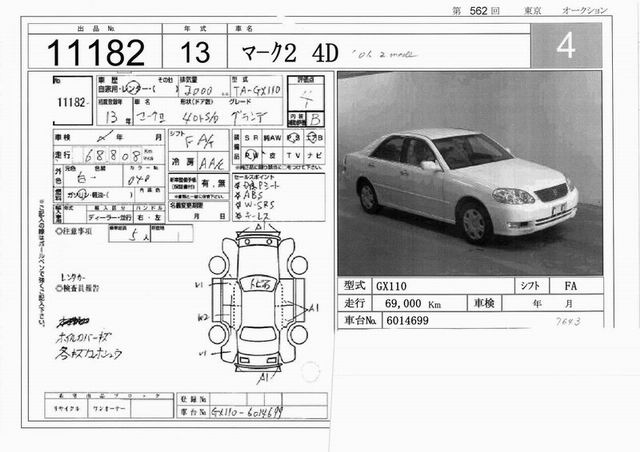Click the white sedan photo

tap(470, 173)
